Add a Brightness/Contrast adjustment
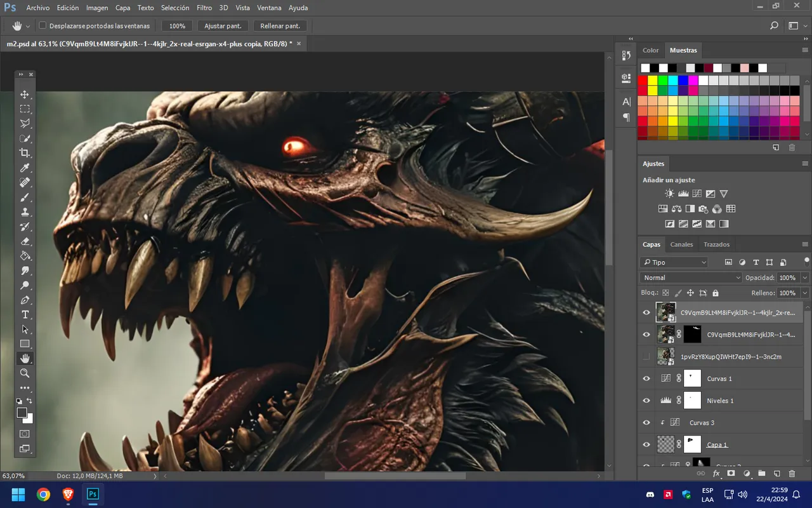This screenshot has width=812, height=508. (670, 194)
